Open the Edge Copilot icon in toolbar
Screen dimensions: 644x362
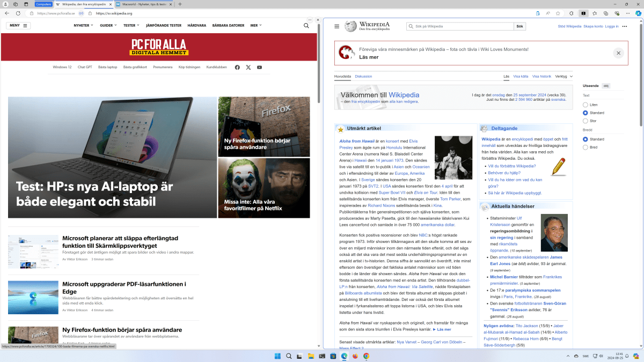pyautogui.click(x=638, y=13)
